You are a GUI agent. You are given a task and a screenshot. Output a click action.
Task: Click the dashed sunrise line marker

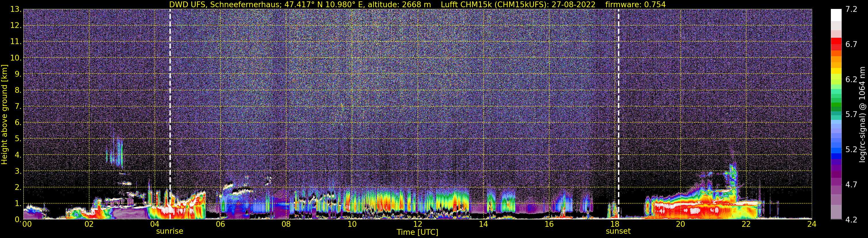tap(170, 114)
